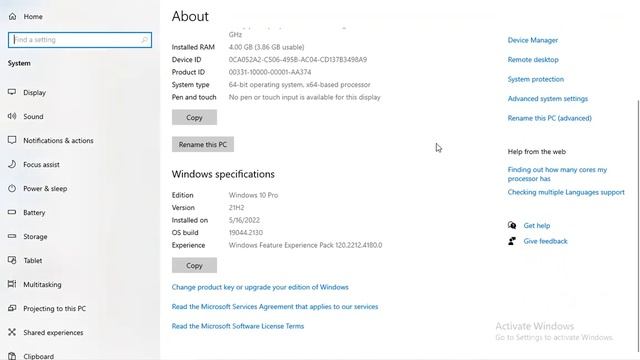The width and height of the screenshot is (640, 360).
Task: Click the Get help link
Action: point(537,225)
